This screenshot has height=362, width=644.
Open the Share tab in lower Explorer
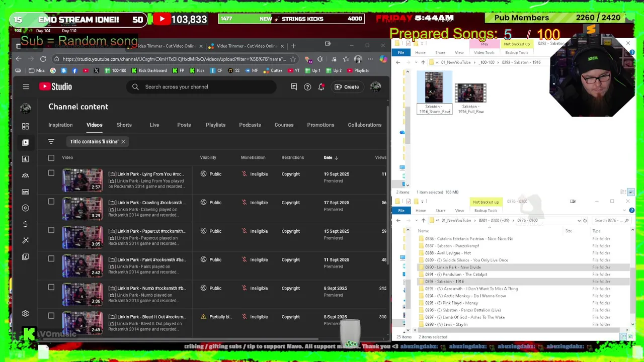pos(440,211)
